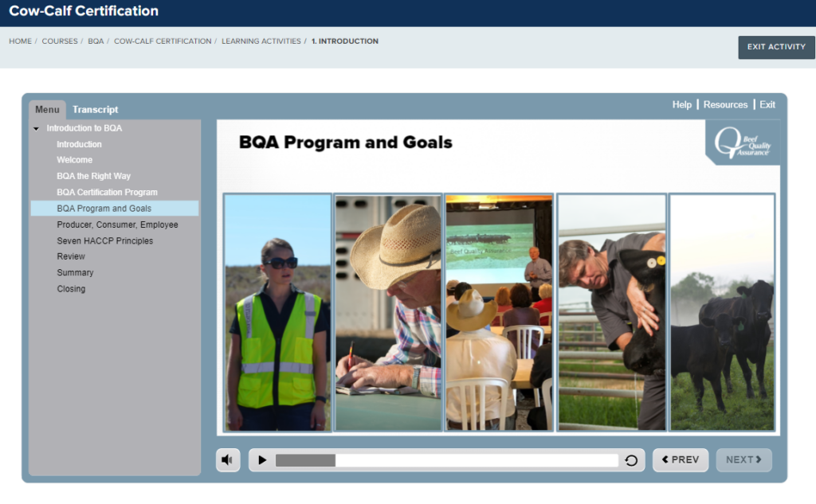Image resolution: width=816 pixels, height=504 pixels.
Task: Open the Review slide
Action: coord(71,256)
